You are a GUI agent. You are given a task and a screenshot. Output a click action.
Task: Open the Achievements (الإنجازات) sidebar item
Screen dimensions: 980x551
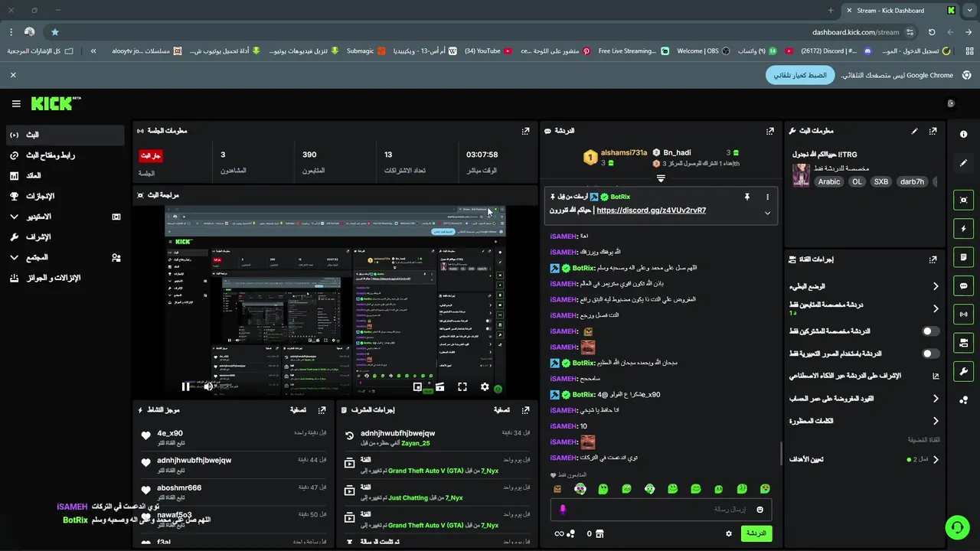[x=64, y=197]
